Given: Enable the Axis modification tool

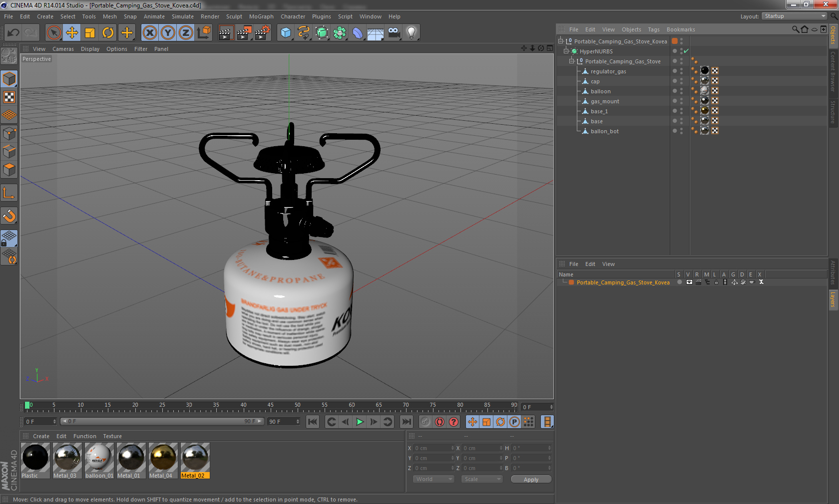Looking at the screenshot, I should (x=9, y=193).
